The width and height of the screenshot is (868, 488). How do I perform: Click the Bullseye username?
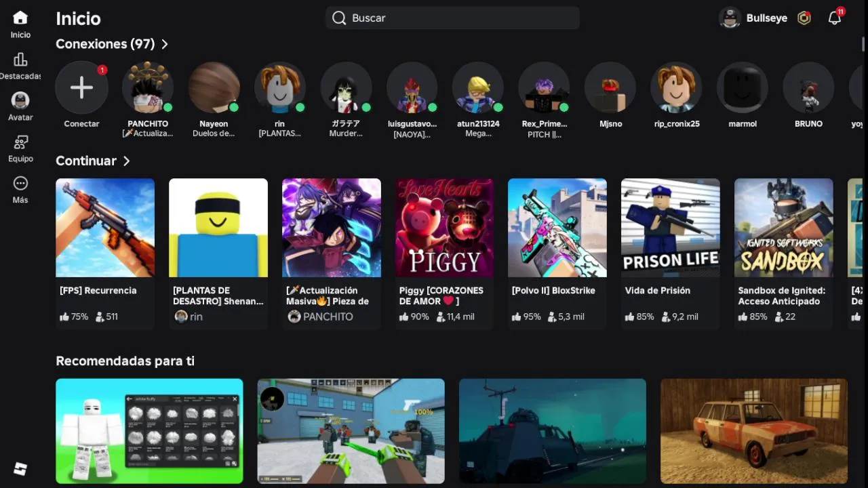(767, 18)
